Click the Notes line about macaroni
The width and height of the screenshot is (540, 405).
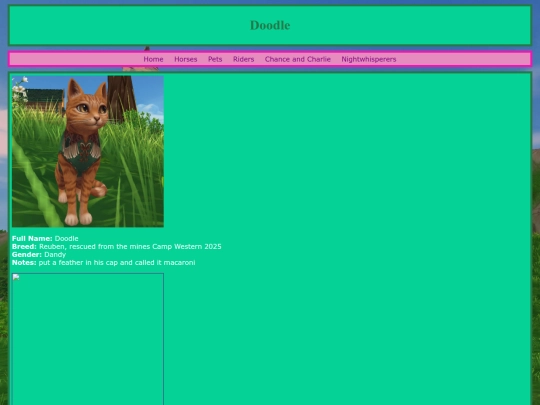coord(104,262)
